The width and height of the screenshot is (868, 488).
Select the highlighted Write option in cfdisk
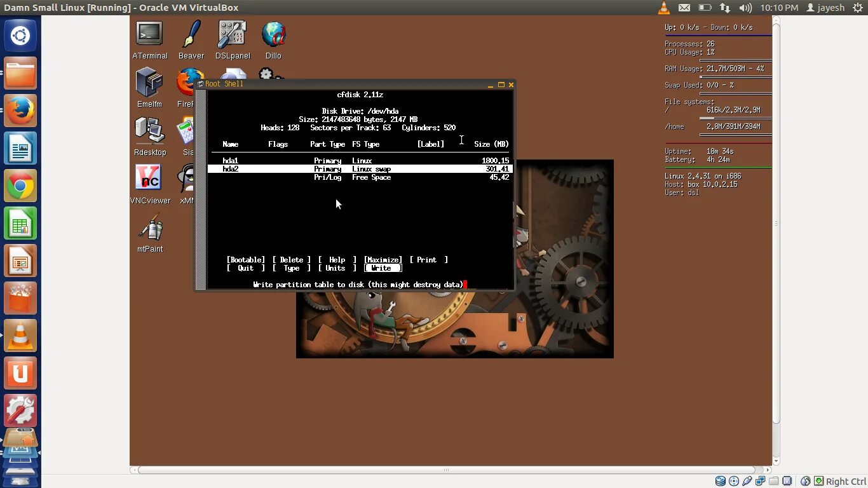point(383,268)
